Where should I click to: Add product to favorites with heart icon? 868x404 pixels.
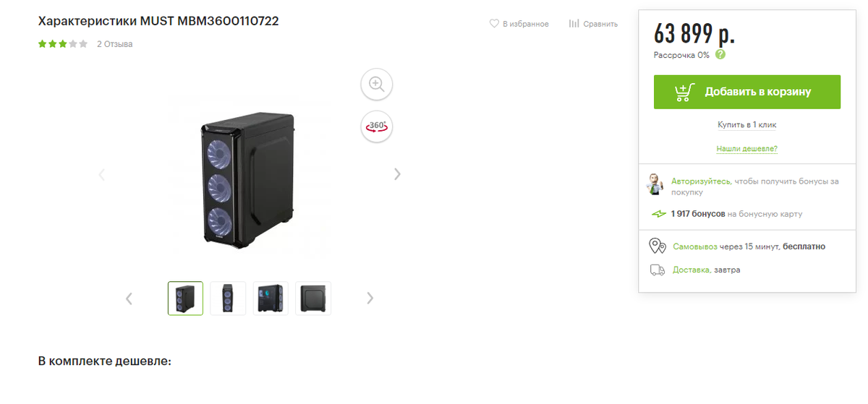494,24
